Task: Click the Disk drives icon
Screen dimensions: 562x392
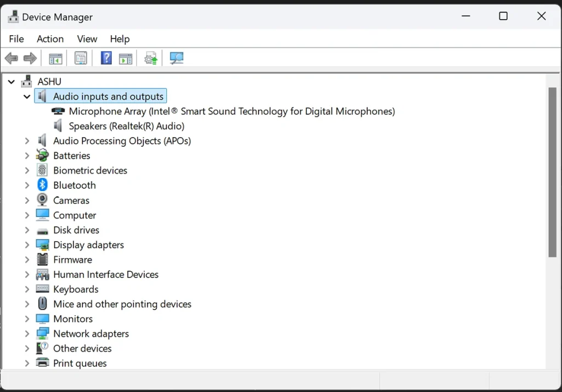Action: point(42,231)
